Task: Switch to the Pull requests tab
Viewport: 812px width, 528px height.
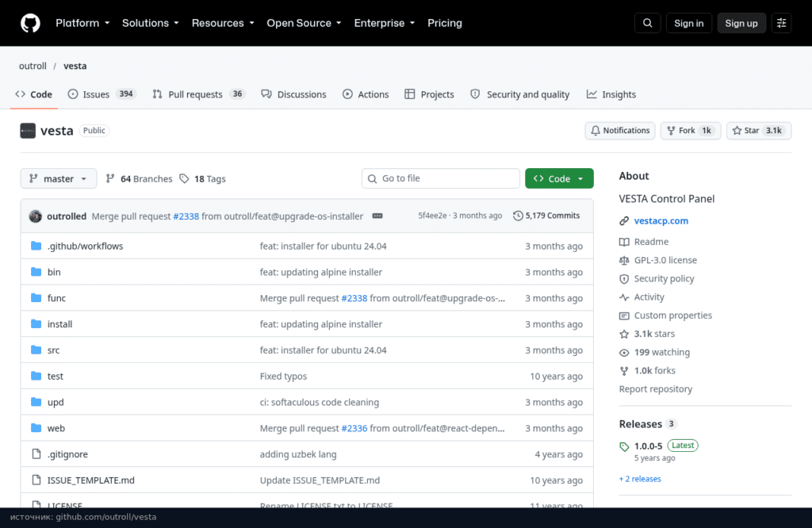Action: [x=198, y=94]
